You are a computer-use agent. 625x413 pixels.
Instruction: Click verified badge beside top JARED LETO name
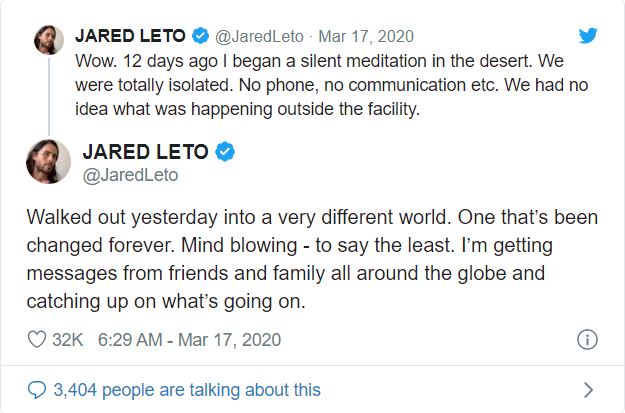(x=200, y=36)
